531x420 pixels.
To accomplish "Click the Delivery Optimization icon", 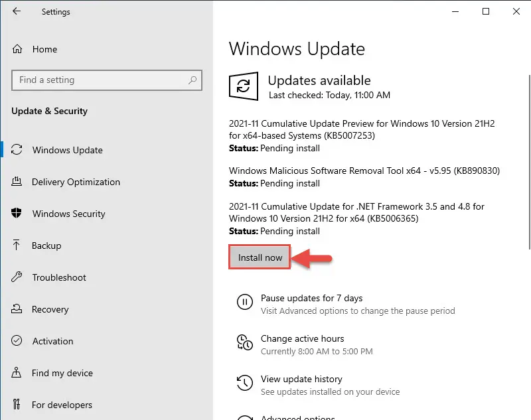I will (x=16, y=181).
